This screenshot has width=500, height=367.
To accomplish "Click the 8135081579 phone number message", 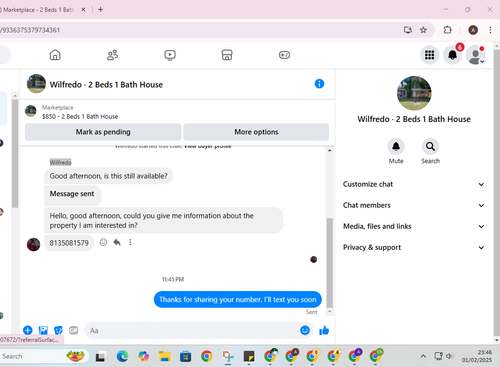I will [x=69, y=243].
